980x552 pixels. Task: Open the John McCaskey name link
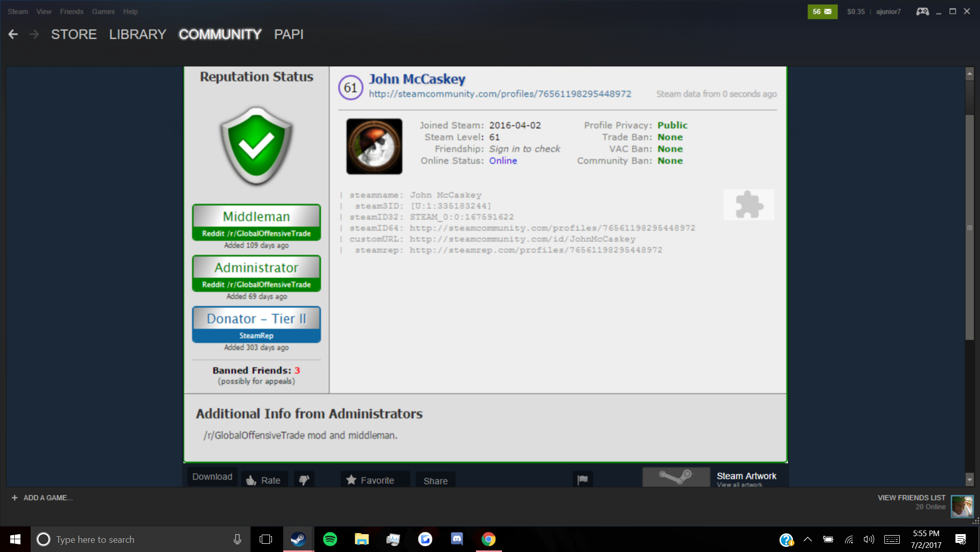click(x=417, y=79)
